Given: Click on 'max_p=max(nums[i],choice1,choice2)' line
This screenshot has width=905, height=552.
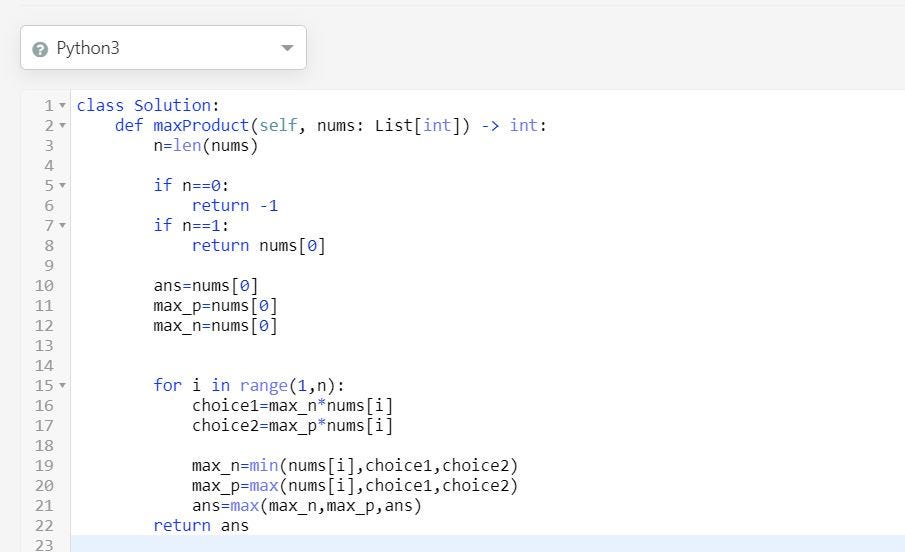Looking at the screenshot, I should pos(355,486).
